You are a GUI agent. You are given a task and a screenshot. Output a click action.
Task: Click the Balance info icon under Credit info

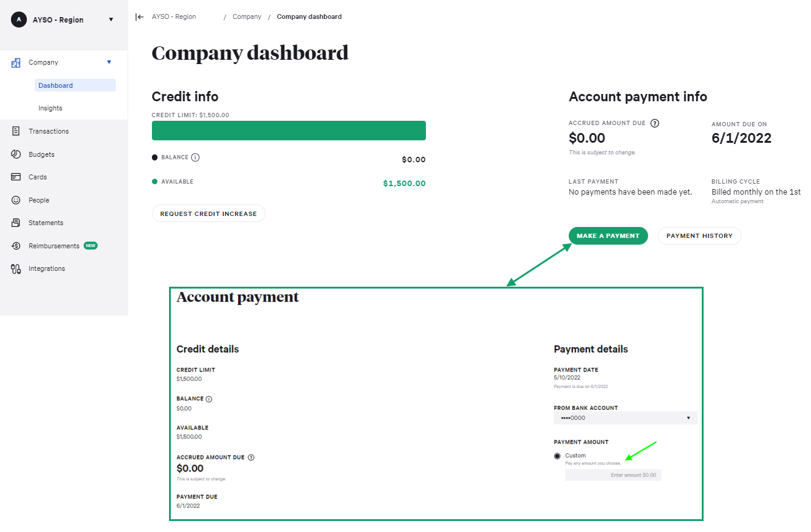pos(195,157)
